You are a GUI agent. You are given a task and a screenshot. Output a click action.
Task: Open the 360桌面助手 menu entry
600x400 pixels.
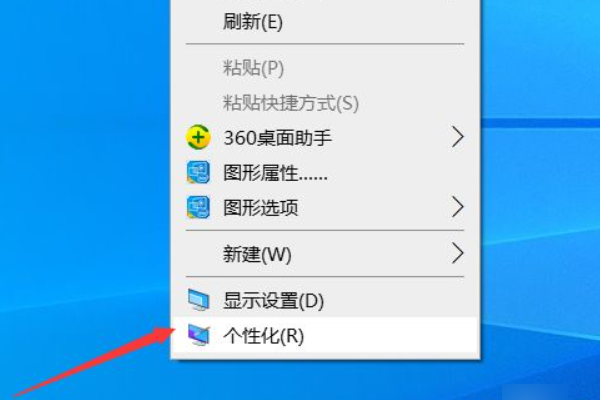tap(277, 138)
